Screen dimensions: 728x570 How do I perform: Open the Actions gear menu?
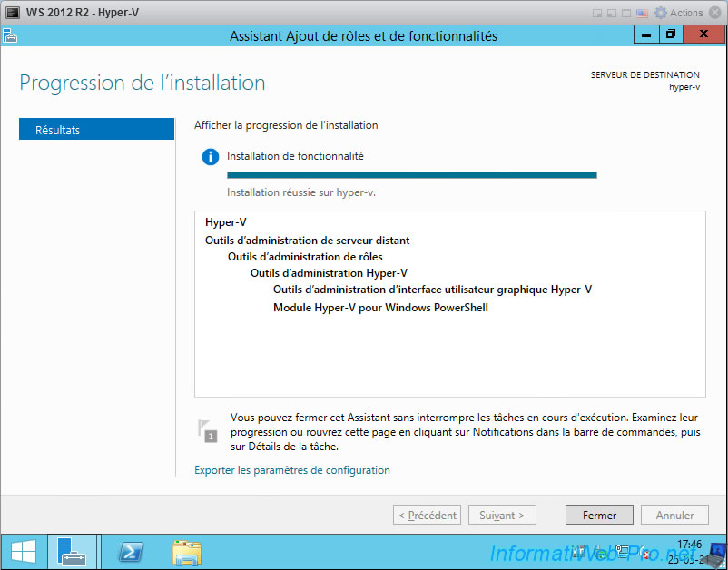pos(678,13)
